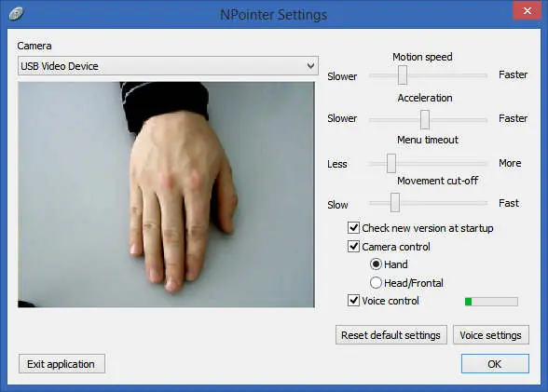Click the voice level meter bar
The width and height of the screenshot is (548, 392).
pos(491,302)
